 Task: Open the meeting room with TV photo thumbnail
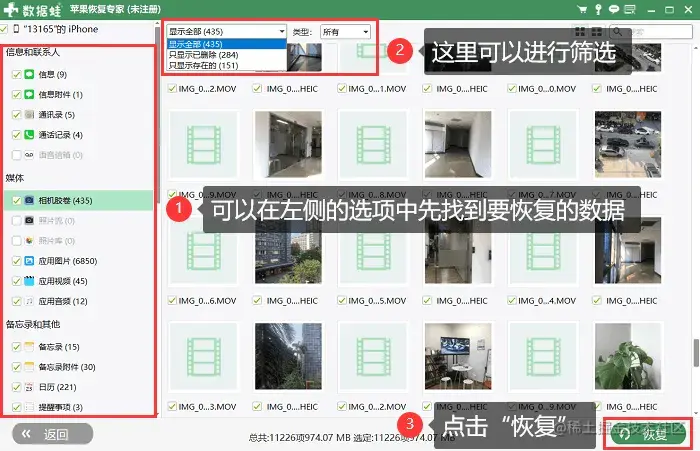coord(458,356)
